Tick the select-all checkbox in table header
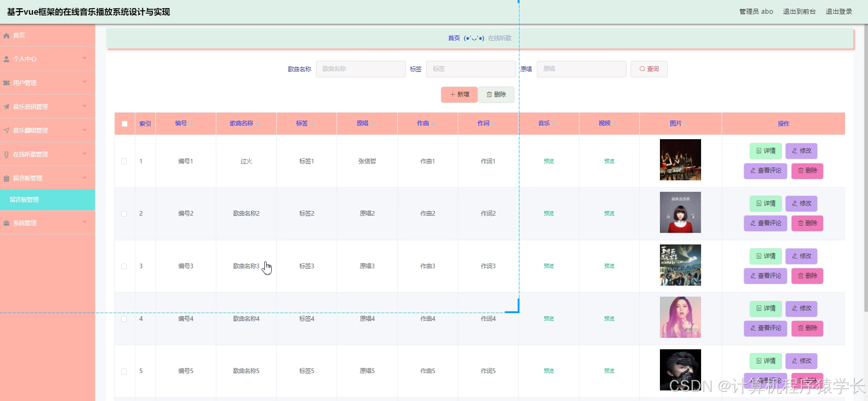This screenshot has width=868, height=401. pyautogui.click(x=124, y=124)
